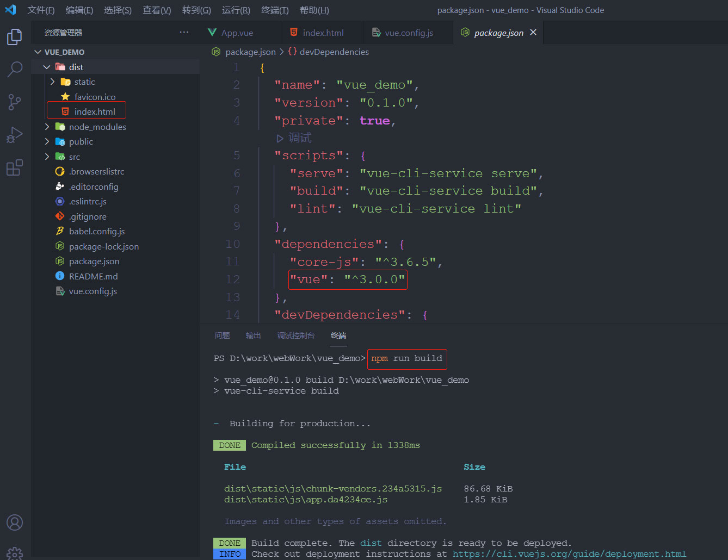Click the 资源管理器 panel title
This screenshot has height=560, width=728.
63,33
